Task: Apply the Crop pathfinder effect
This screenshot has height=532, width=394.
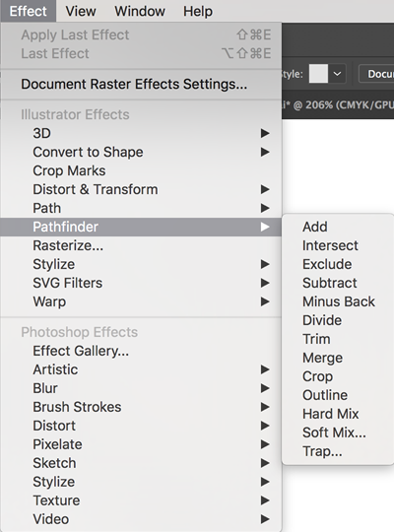Action: point(338,376)
